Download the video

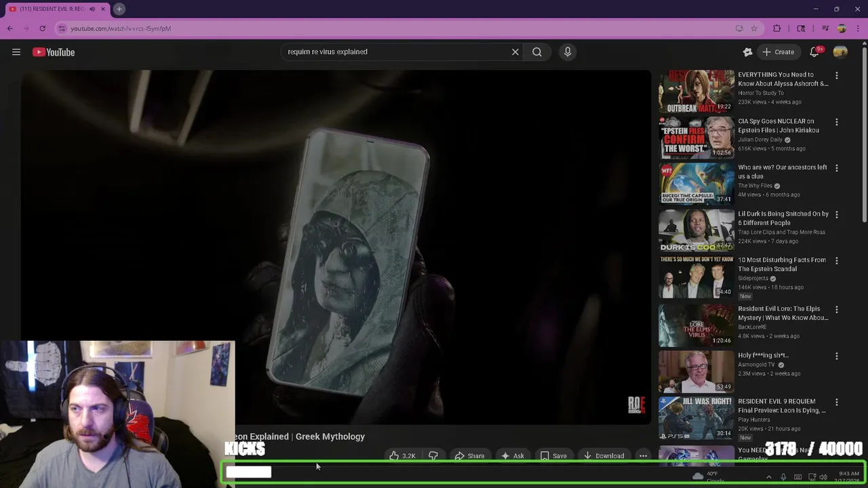tap(604, 456)
